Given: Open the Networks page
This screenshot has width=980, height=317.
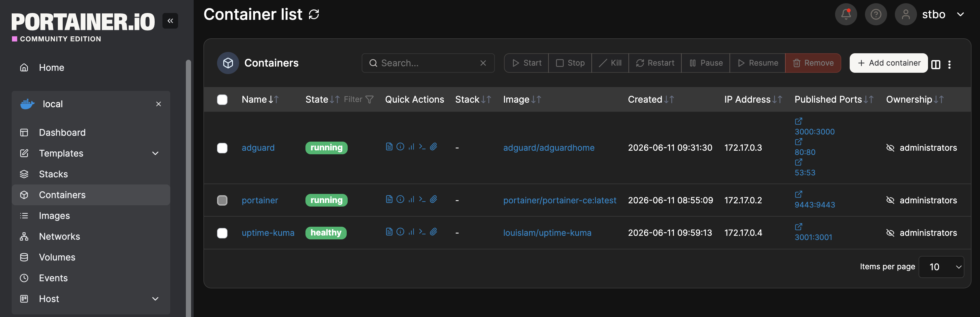Looking at the screenshot, I should 91,236.
